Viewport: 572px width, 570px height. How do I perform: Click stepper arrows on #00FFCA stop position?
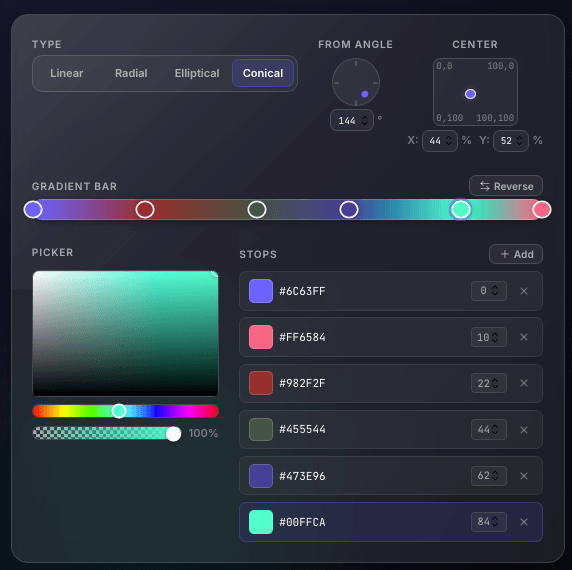pyautogui.click(x=495, y=521)
